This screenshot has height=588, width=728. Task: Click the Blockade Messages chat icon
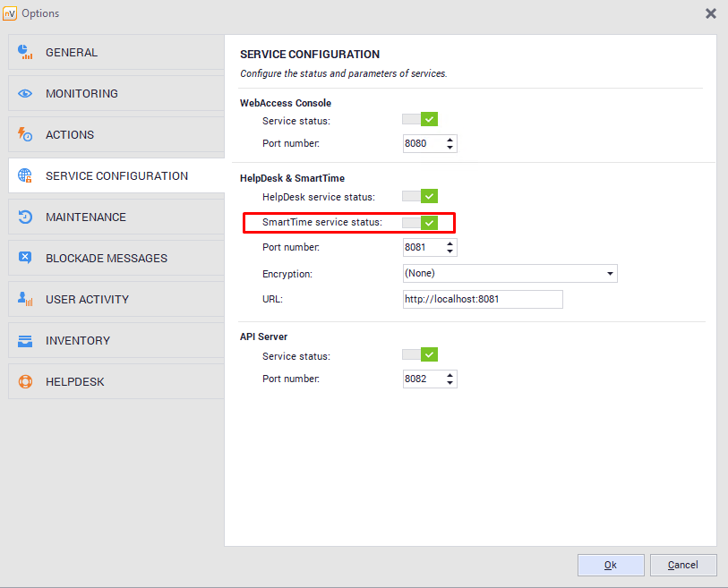click(25, 259)
